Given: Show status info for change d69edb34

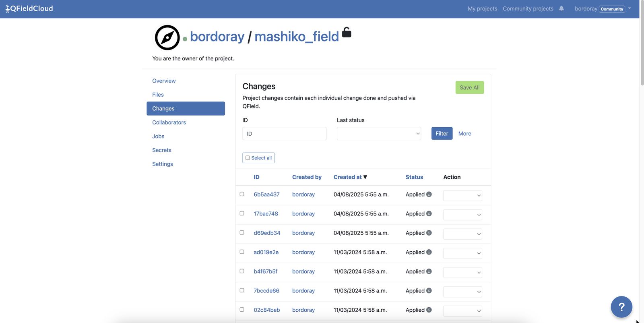Looking at the screenshot, I should click(429, 233).
